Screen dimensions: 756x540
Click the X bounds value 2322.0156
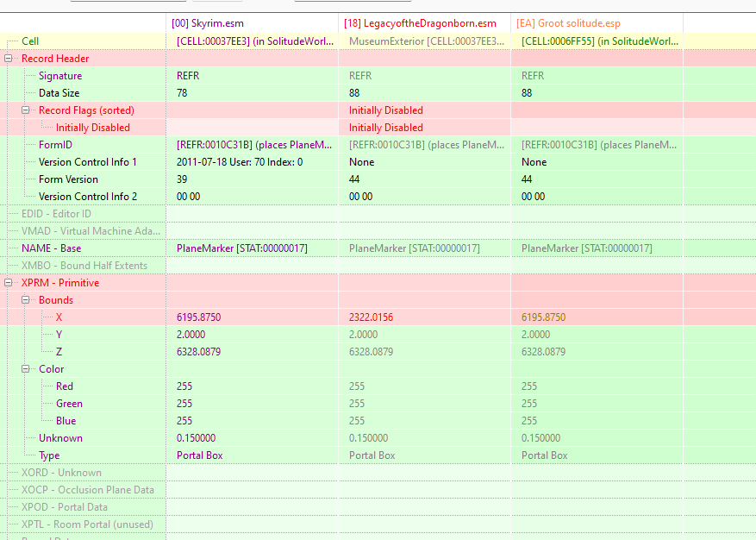371,317
